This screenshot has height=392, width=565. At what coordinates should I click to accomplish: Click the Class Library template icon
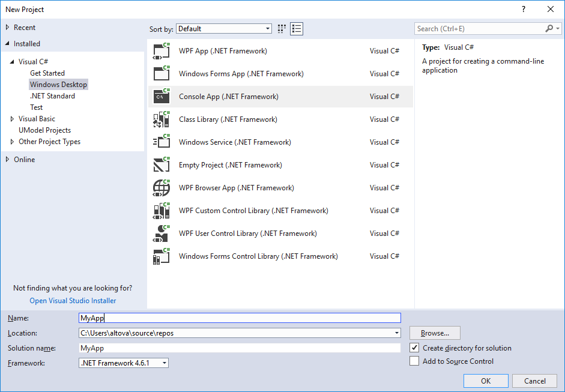click(162, 119)
